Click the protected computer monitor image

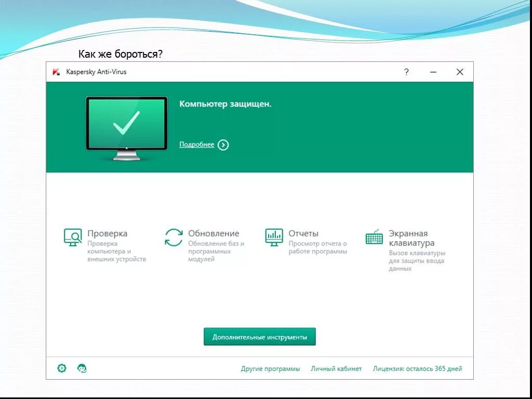tap(127, 128)
